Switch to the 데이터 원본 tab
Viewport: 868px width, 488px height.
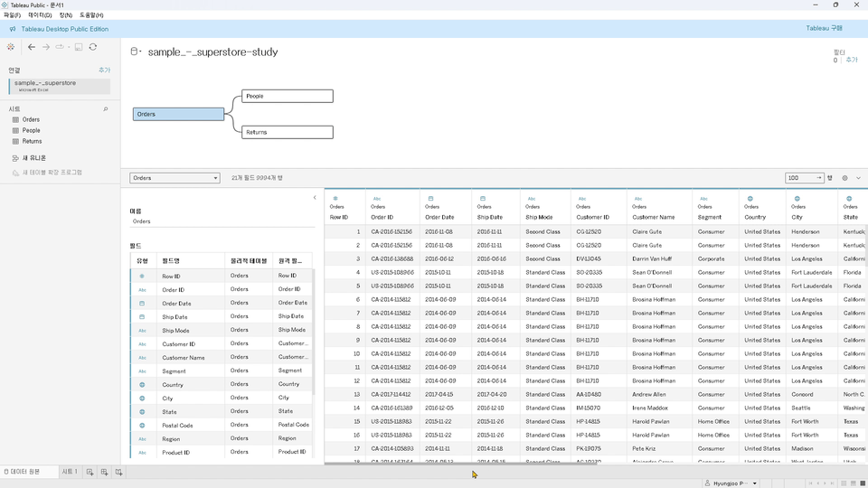[x=22, y=472]
